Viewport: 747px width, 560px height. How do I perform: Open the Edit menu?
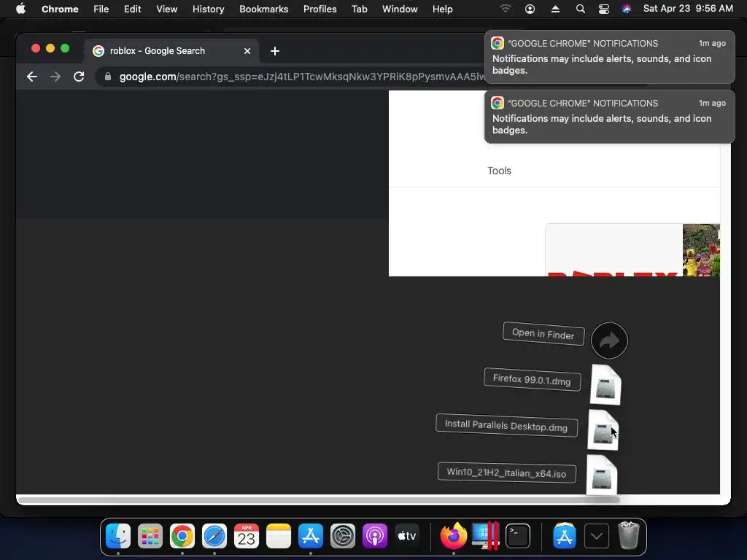pos(133,9)
